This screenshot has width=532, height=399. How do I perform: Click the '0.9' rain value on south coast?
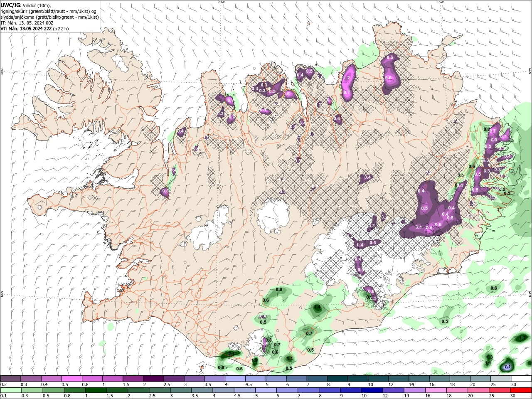click(221, 367)
